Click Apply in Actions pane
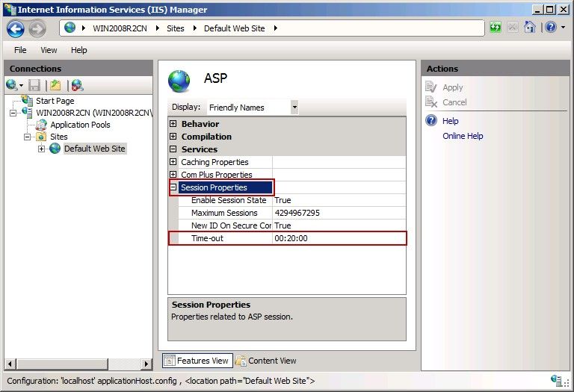The image size is (574, 392). pyautogui.click(x=453, y=87)
